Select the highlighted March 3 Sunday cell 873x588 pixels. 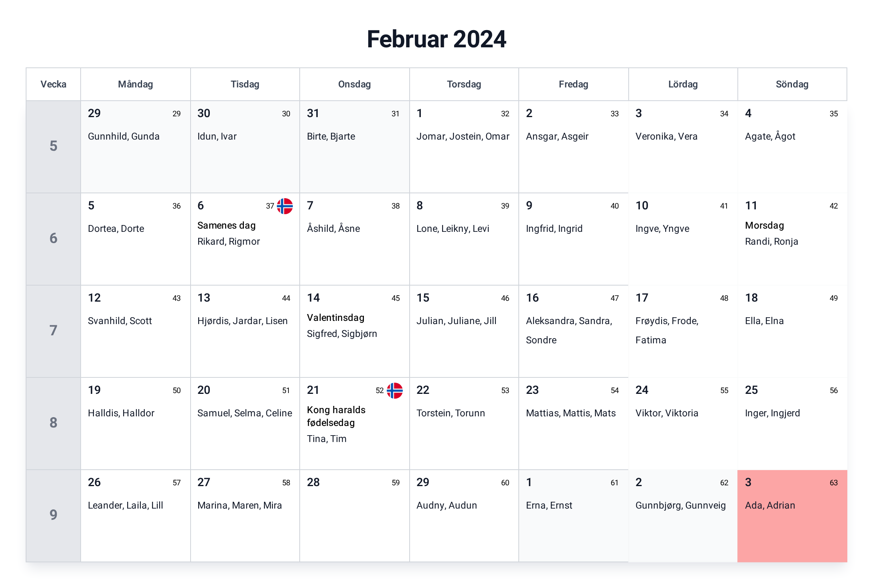(792, 516)
